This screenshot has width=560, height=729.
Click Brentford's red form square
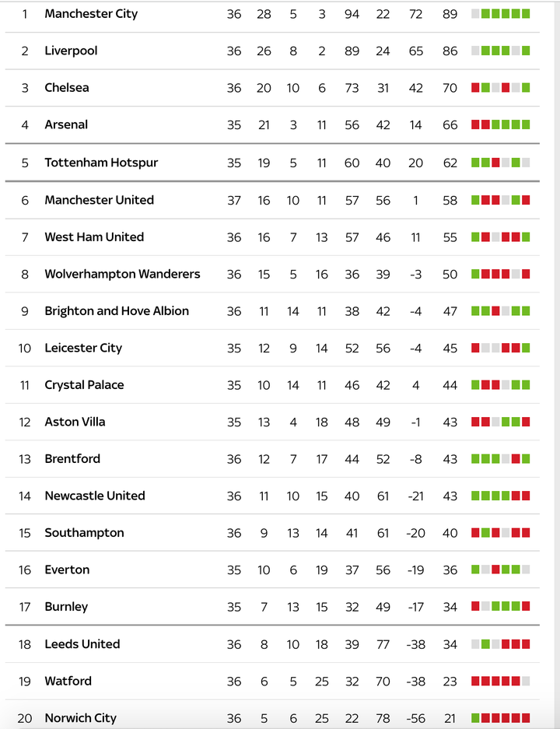(516, 459)
